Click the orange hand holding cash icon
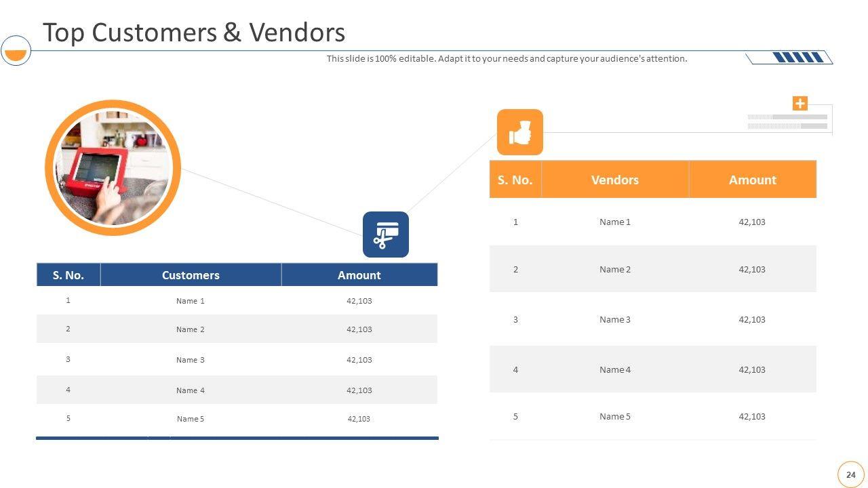Viewport: 868px width, 488px height. pos(519,132)
